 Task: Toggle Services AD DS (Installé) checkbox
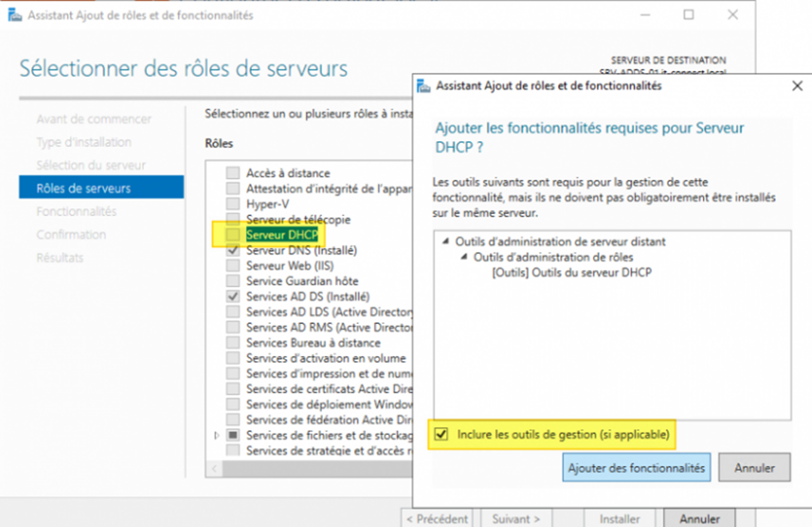coord(233,297)
